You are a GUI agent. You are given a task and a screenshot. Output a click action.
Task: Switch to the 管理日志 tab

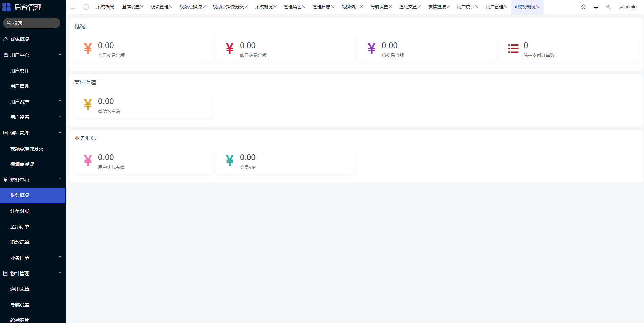coord(321,7)
